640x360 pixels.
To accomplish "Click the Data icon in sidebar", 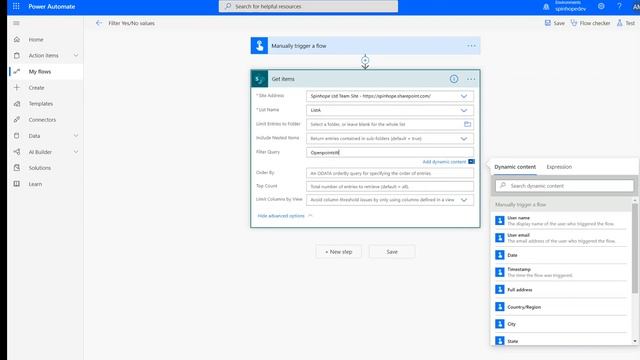I will point(17,136).
